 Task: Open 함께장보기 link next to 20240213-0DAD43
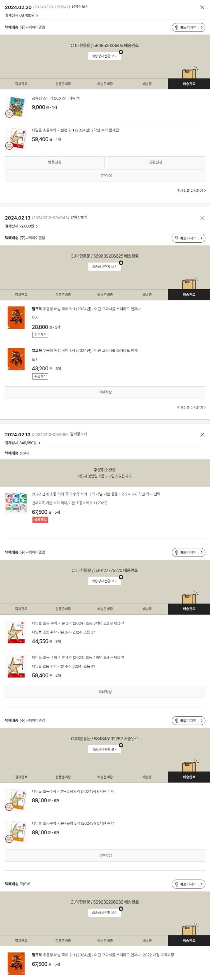[x=79, y=218]
